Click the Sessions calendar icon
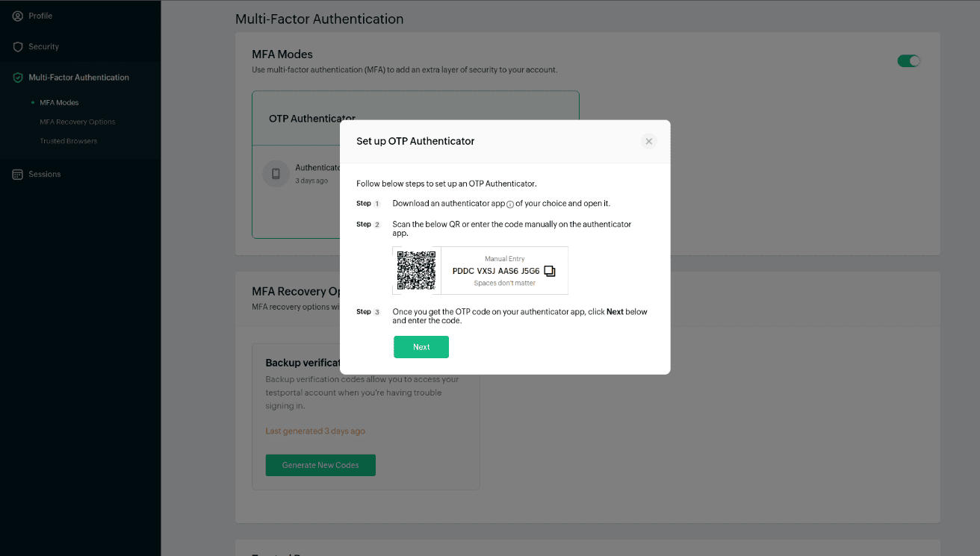Viewport: 980px width, 556px height. [x=18, y=175]
